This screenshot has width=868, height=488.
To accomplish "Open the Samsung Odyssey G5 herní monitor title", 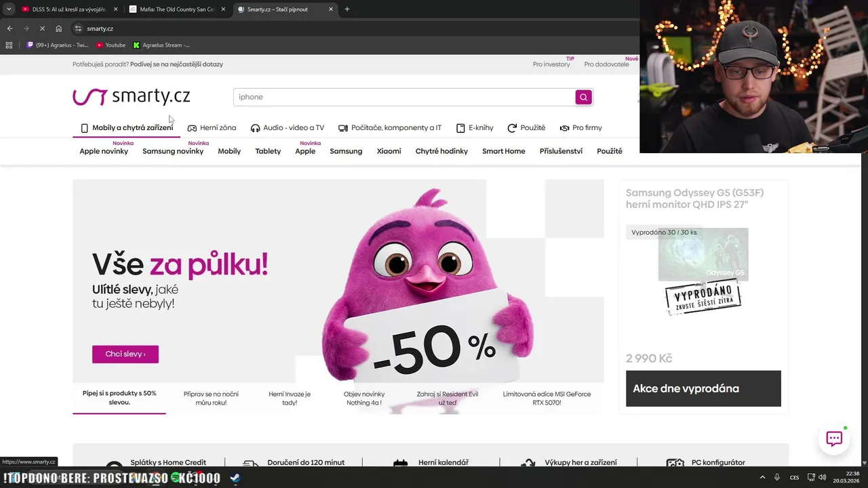I will (x=694, y=199).
